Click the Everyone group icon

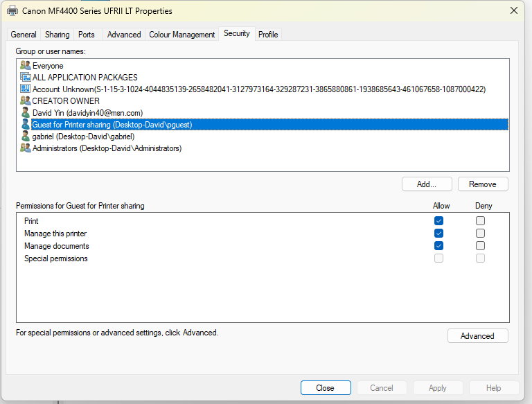[x=26, y=65]
